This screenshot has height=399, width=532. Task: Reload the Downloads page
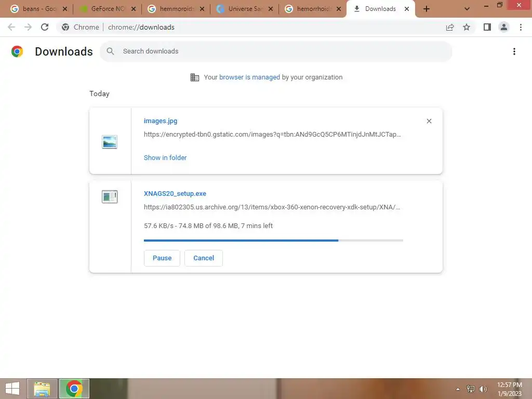pos(45,27)
